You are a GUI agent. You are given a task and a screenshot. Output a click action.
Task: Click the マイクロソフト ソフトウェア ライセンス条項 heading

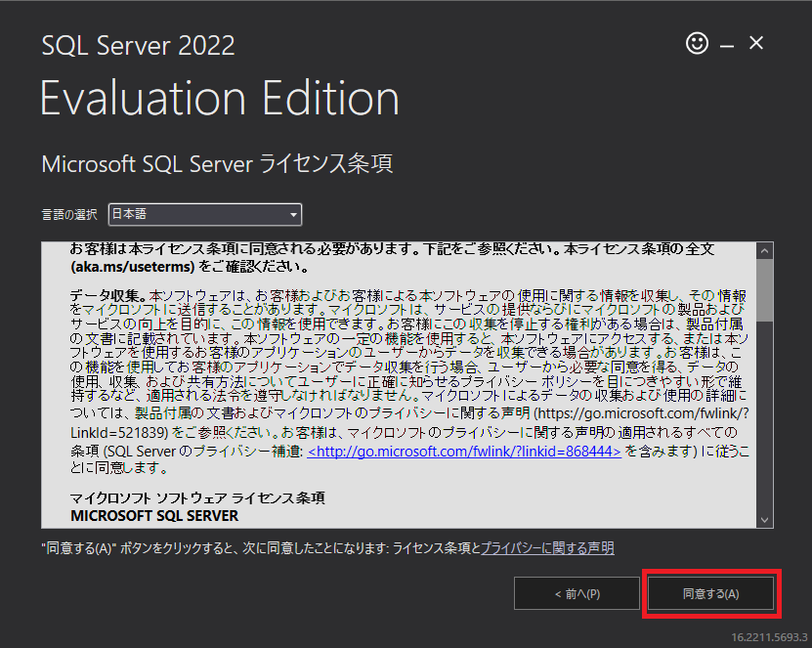(x=197, y=497)
